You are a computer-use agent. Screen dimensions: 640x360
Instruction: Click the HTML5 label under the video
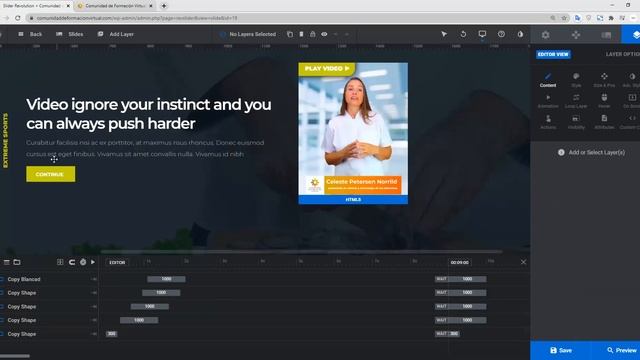pyautogui.click(x=353, y=200)
